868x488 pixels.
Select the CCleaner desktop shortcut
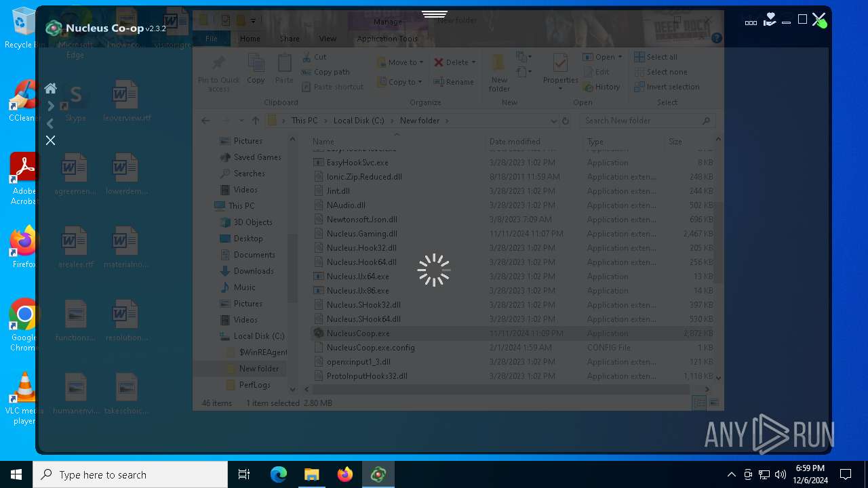24,102
